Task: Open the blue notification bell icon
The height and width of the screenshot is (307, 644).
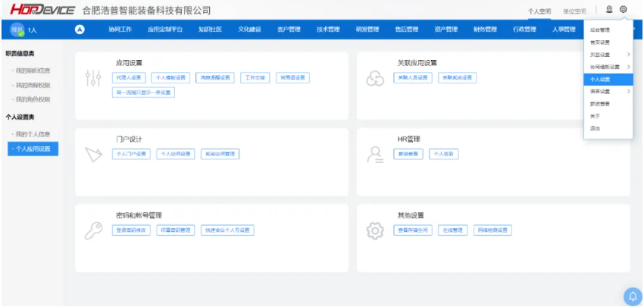Action: [x=632, y=296]
